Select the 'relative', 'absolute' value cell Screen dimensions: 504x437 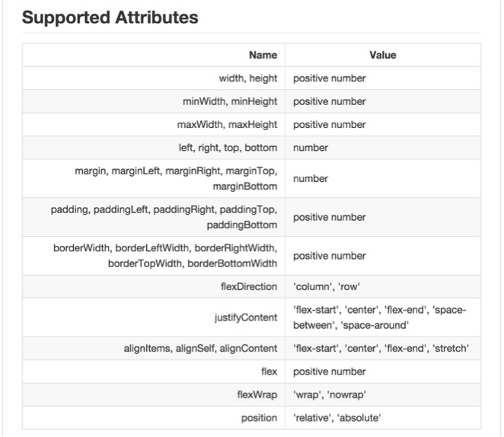(337, 418)
